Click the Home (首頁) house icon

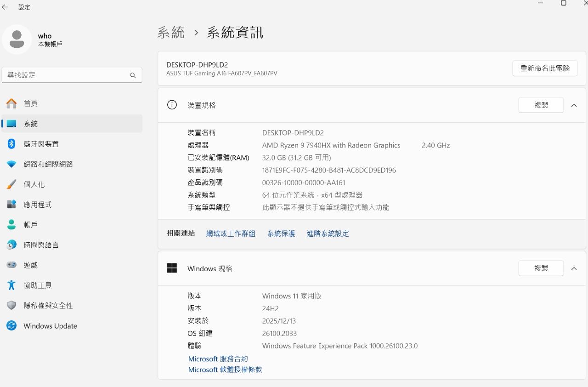11,103
